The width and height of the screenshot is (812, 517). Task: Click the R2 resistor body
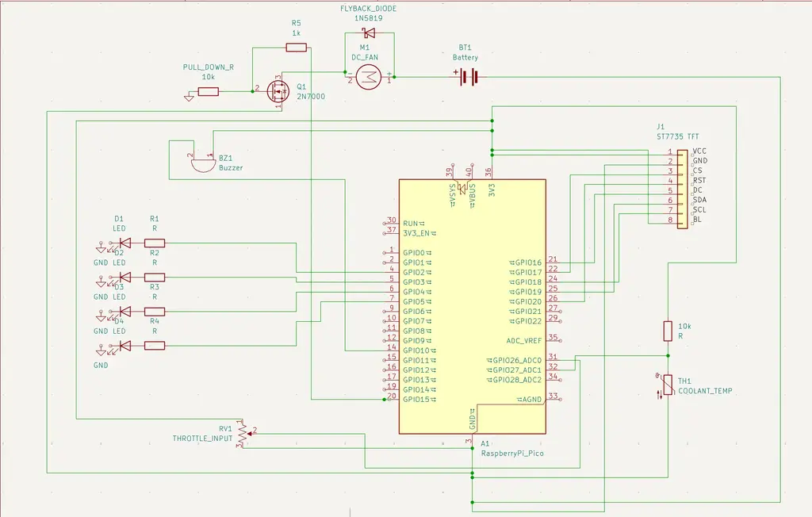pyautogui.click(x=155, y=278)
